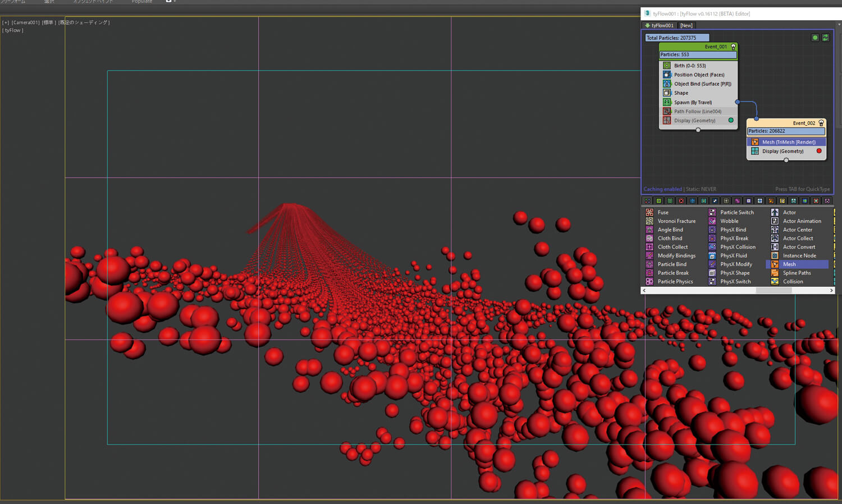Click the green display color dot in Event_001
The height and width of the screenshot is (504, 842).
pyautogui.click(x=731, y=120)
